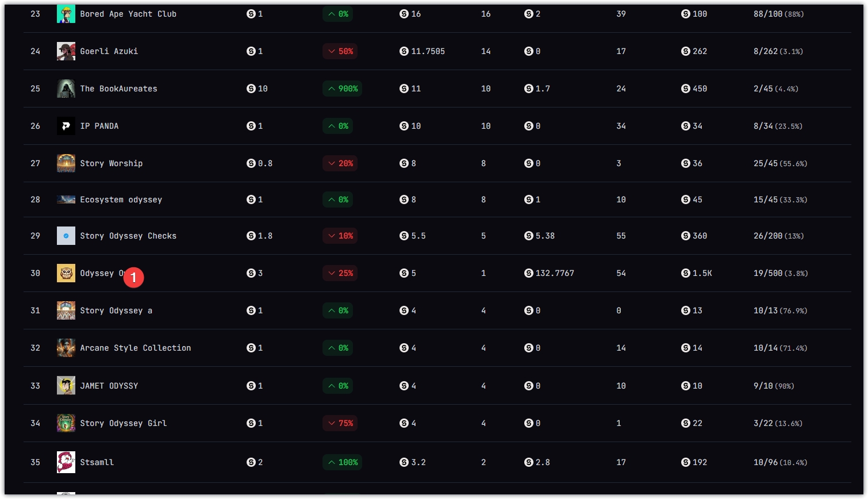868x499 pixels.
Task: Click the red badge numbered 1
Action: (133, 278)
